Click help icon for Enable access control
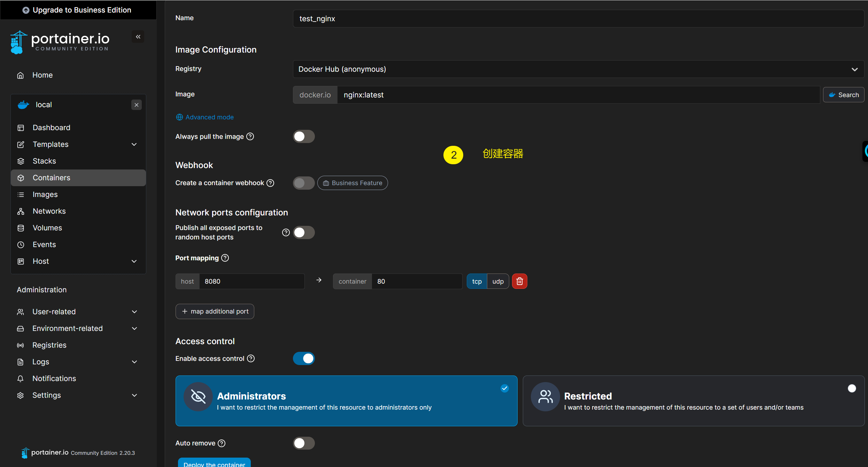868x467 pixels. [251, 358]
